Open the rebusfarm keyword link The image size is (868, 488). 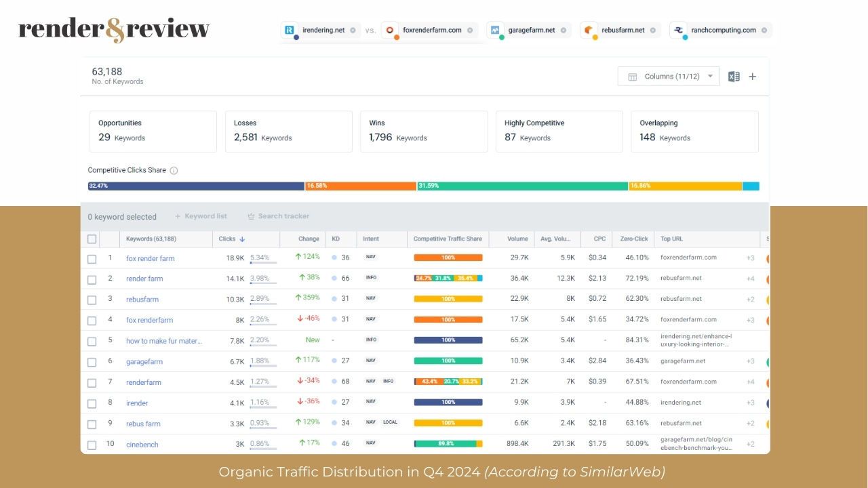pos(142,300)
